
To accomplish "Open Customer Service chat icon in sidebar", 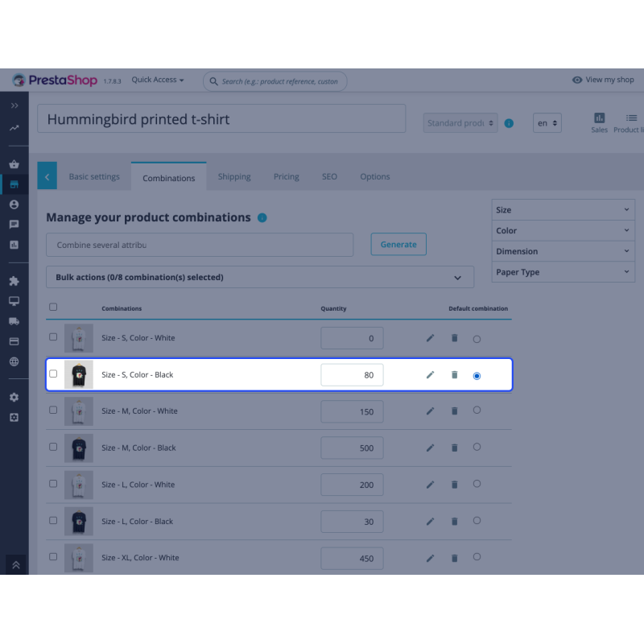I will coord(14,225).
